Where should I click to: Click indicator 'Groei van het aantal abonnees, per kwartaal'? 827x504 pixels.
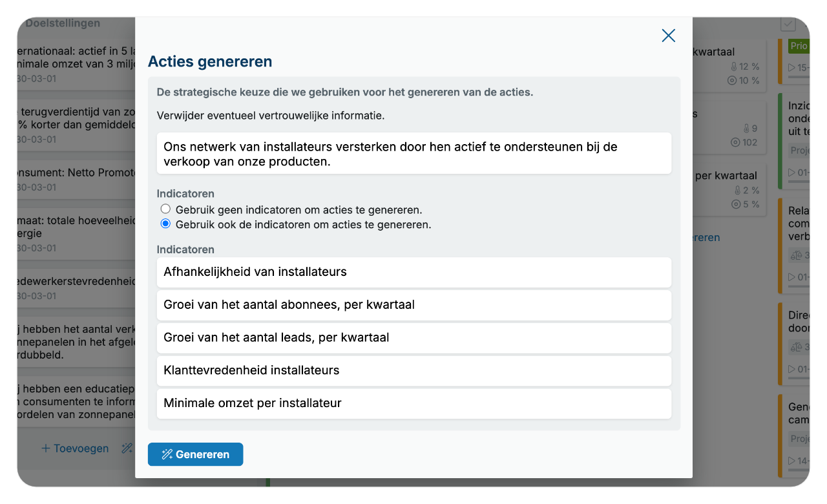coord(414,305)
